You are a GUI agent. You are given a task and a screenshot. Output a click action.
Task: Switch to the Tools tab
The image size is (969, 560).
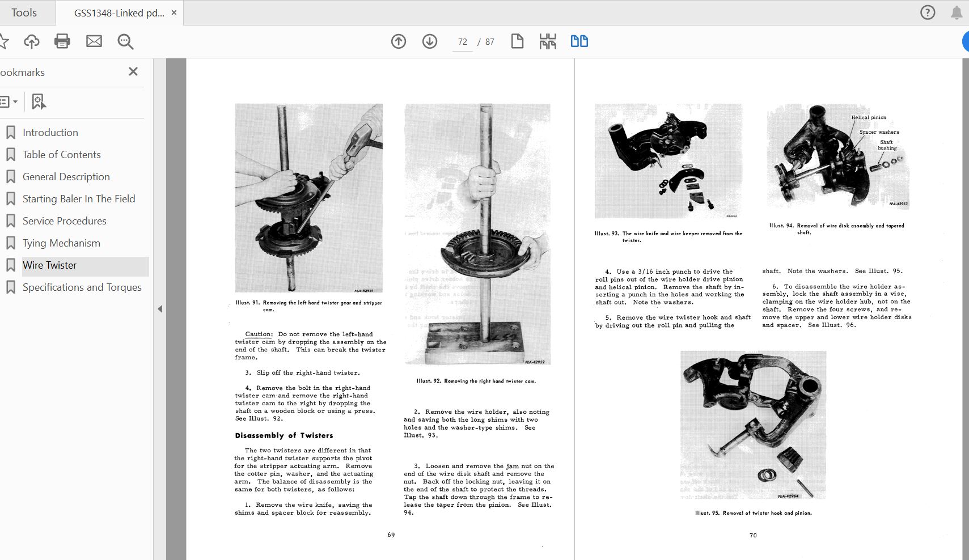pos(24,12)
